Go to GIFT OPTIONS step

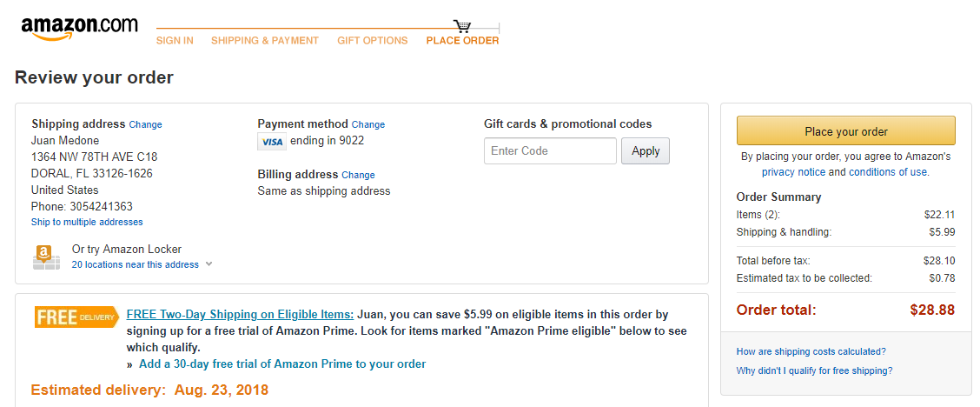coord(373,41)
